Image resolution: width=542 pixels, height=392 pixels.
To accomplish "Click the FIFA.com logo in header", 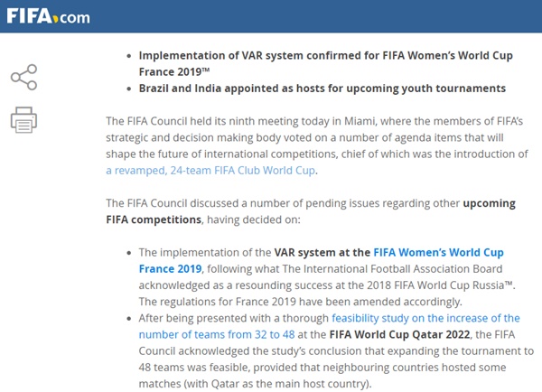I will (48, 16).
